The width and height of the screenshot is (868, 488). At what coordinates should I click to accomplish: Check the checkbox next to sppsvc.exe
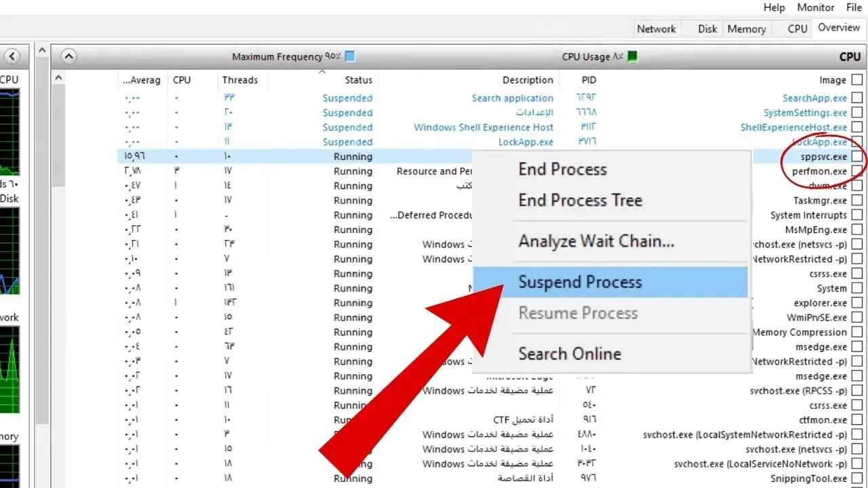856,157
